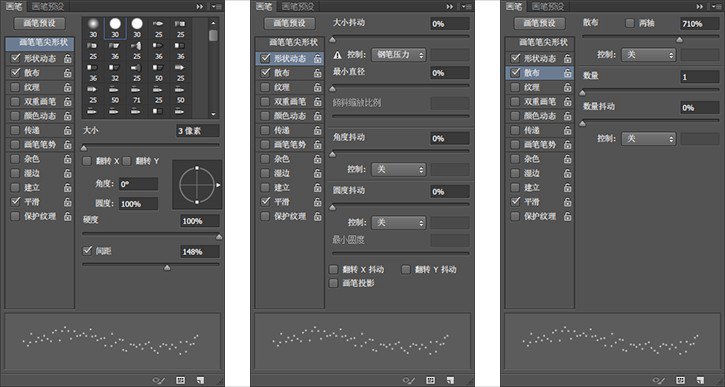
Task: Uncheck 形状动态 checkbox in the left panel
Action: (15, 58)
